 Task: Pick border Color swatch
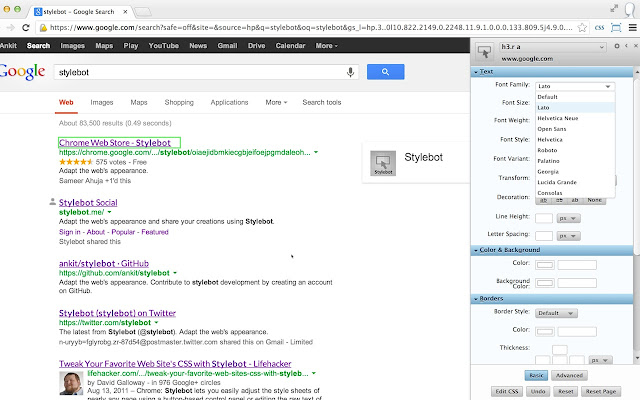pyautogui.click(x=545, y=331)
